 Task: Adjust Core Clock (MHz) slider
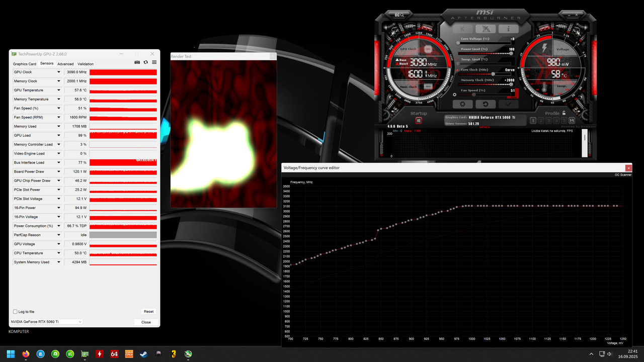[x=486, y=73]
